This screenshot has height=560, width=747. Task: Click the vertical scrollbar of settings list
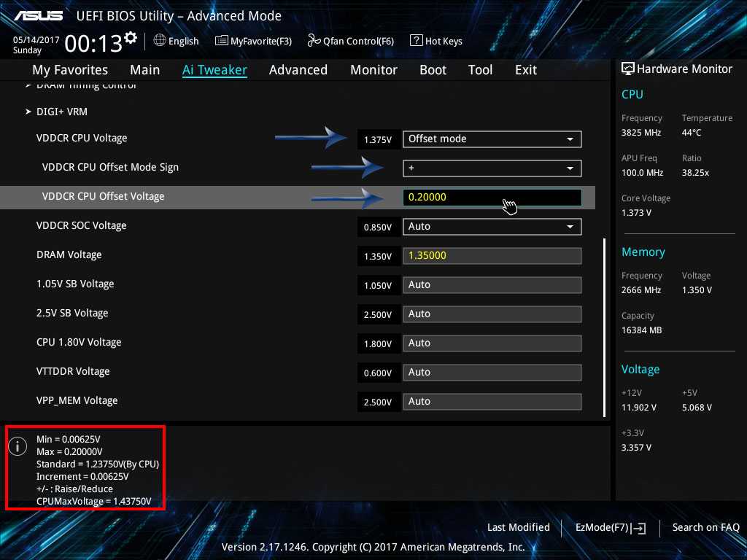click(x=604, y=327)
